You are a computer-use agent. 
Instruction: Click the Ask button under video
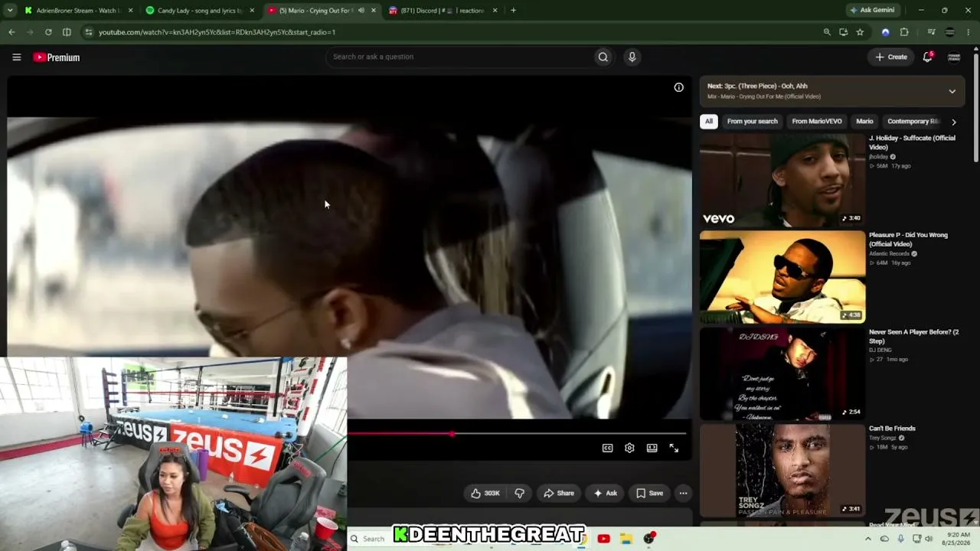[605, 493]
